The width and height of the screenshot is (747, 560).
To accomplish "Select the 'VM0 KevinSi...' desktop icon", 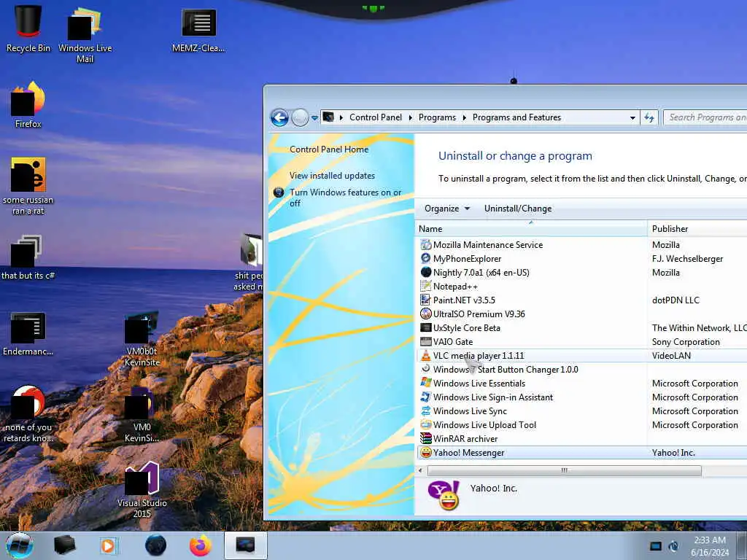I will click(x=142, y=414).
